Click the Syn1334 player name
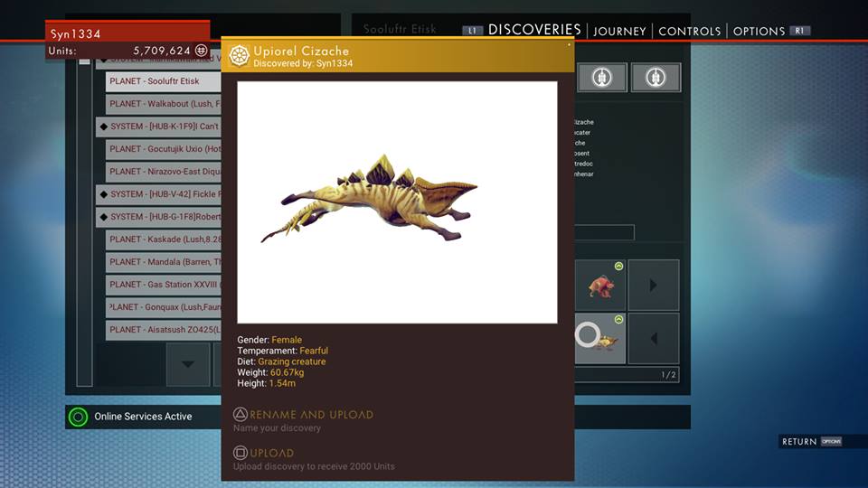The image size is (868, 488). (x=76, y=33)
